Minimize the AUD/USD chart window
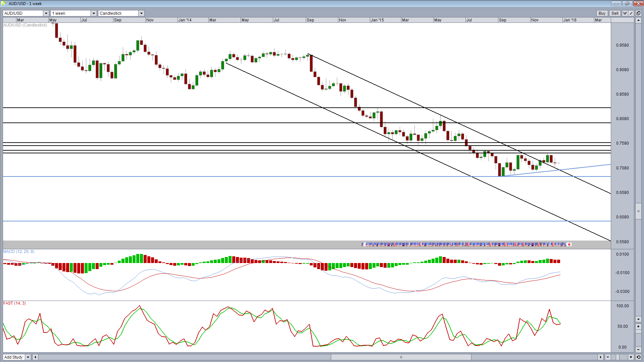Image resolution: width=644 pixels, height=362 pixels. (616, 4)
